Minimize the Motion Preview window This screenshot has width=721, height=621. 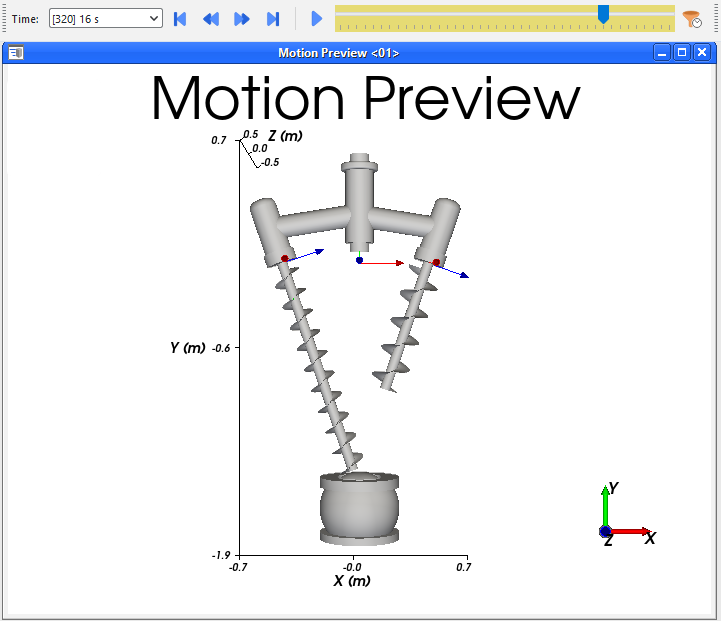662,53
